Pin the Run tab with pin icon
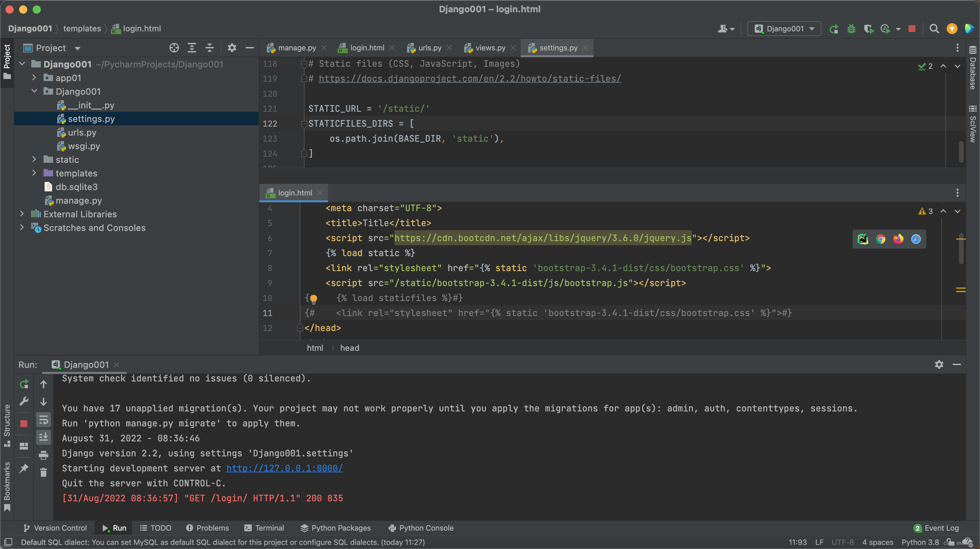The height and width of the screenshot is (549, 980). 24,468
